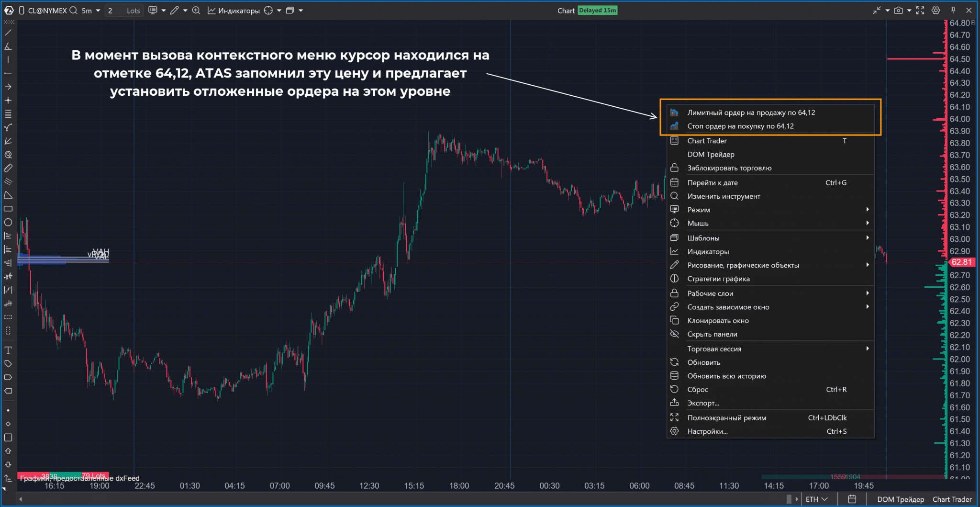
Task: Open chart settings via the top gear icon
Action: [x=936, y=11]
